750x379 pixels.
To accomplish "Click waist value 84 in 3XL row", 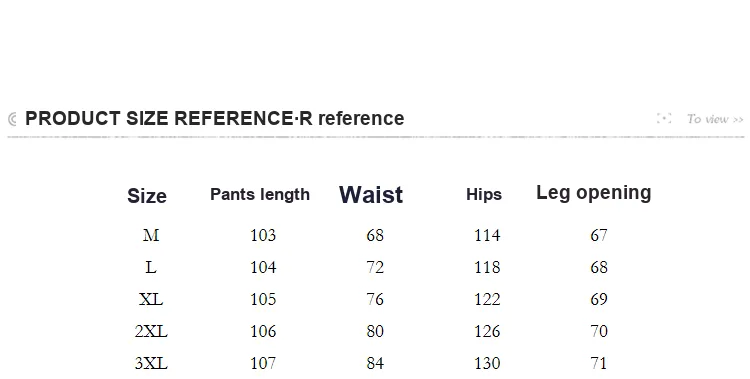I will [x=375, y=363].
